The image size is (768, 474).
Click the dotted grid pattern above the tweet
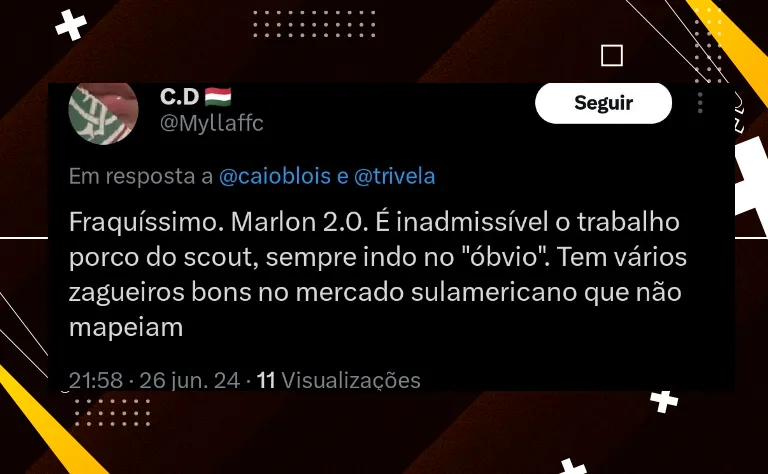click(x=314, y=24)
